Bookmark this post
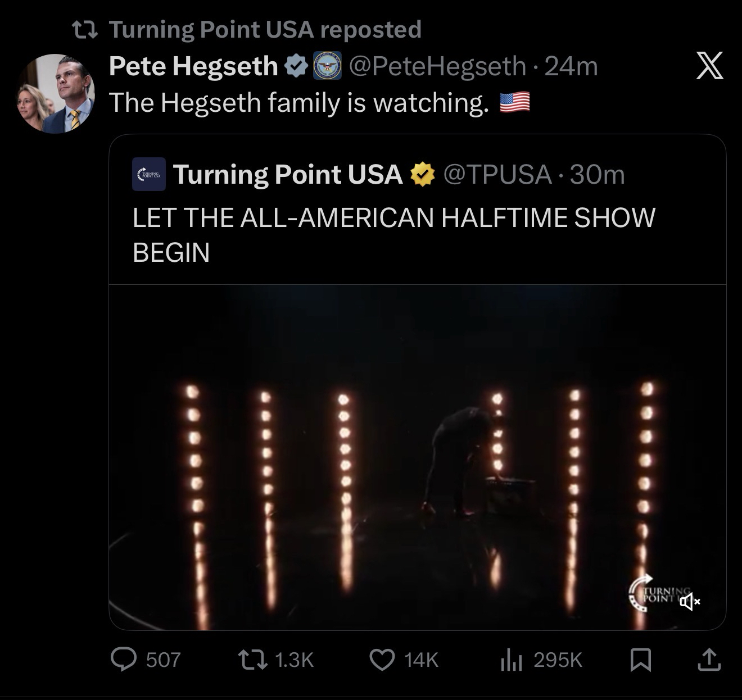The image size is (742, 700). pyautogui.click(x=640, y=660)
